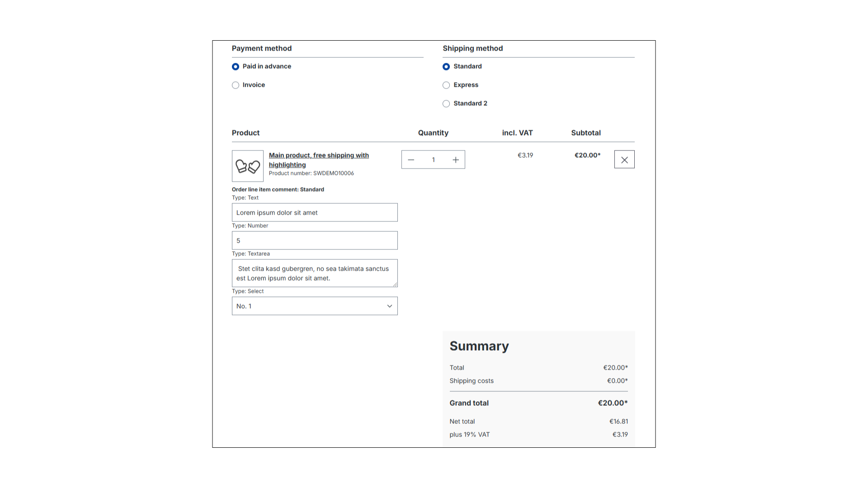Screen dimensions: 868x488
Task: Click the select dropdown chevron arrow
Action: tap(390, 306)
